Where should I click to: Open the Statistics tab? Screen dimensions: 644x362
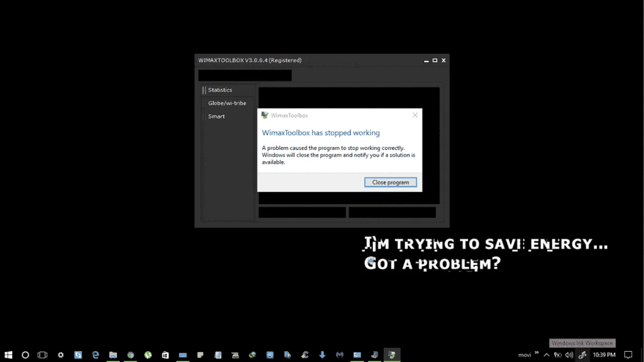(x=220, y=90)
